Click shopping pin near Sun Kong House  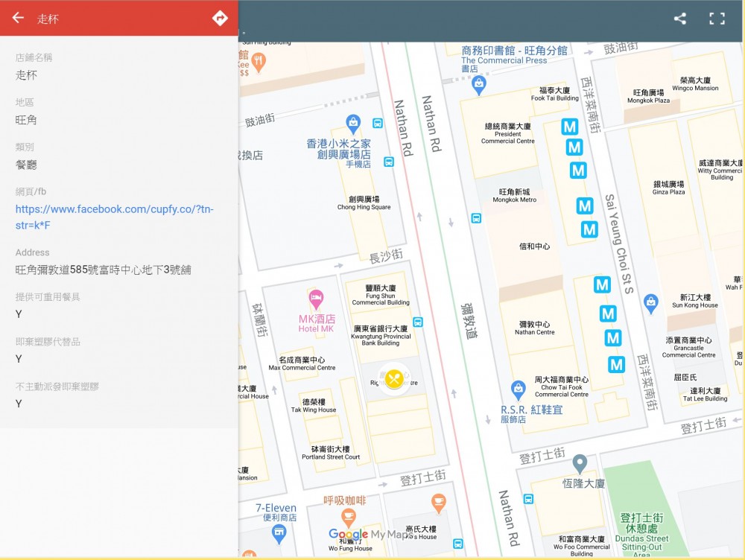coord(651,304)
